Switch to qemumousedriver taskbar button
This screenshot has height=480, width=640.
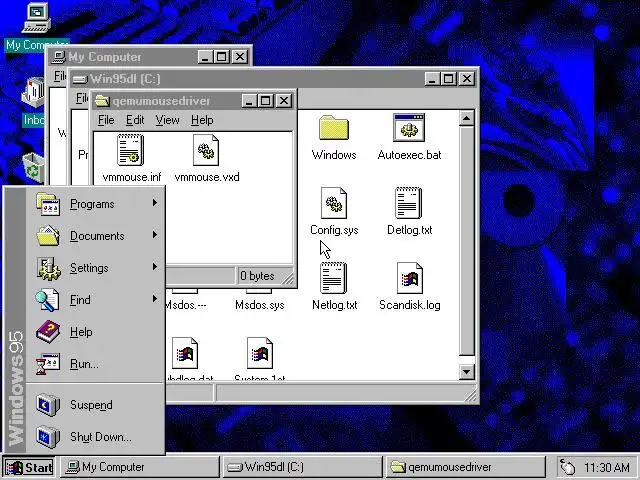[x=464, y=467]
